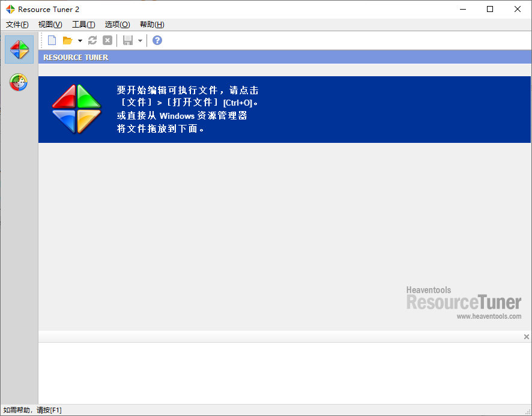Reload the file with the refresh icon

(x=92, y=40)
